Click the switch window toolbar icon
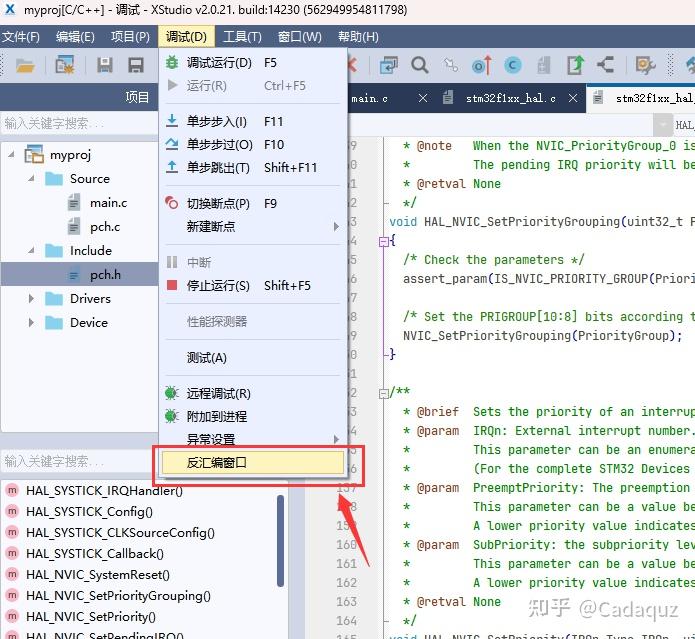Screen dimensions: 695x639 point(389,65)
